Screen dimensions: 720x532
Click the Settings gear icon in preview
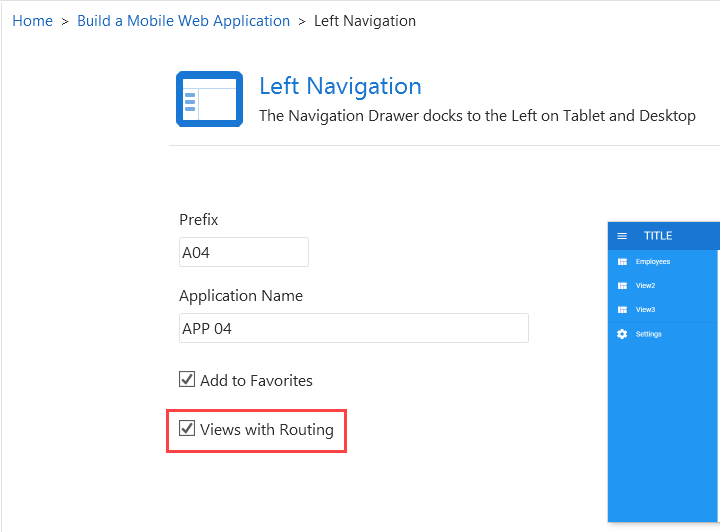point(622,334)
